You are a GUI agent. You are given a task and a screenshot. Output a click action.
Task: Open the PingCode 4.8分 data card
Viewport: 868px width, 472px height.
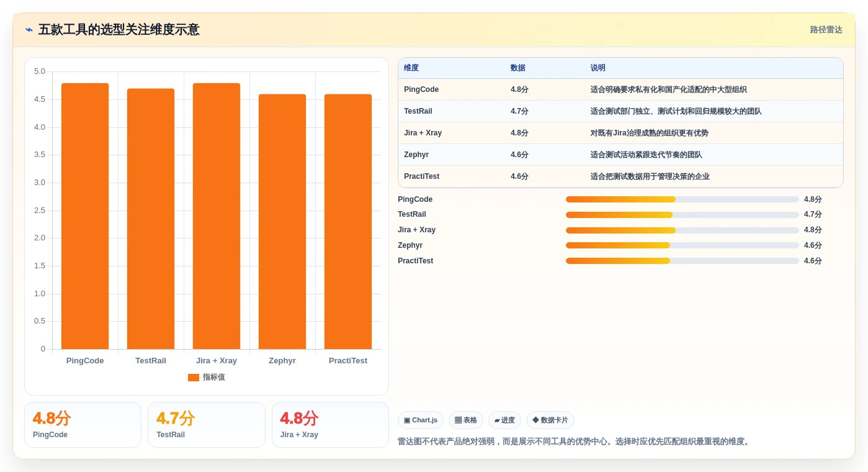click(x=83, y=425)
